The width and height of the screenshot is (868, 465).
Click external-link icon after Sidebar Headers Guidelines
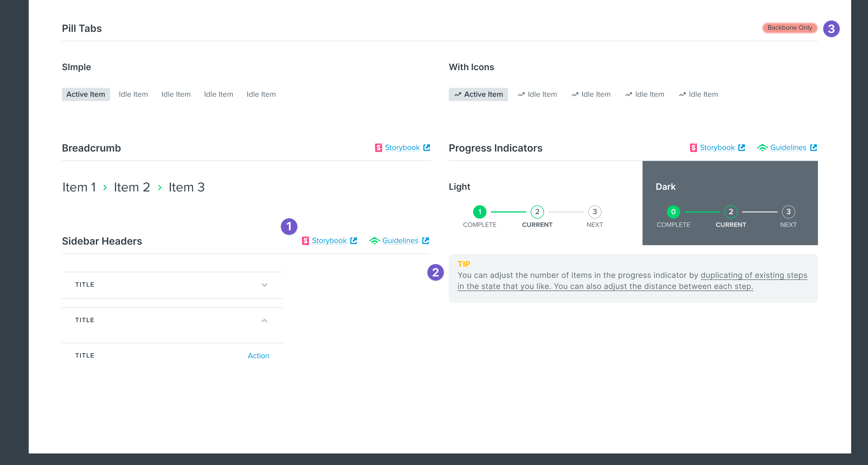pos(426,241)
